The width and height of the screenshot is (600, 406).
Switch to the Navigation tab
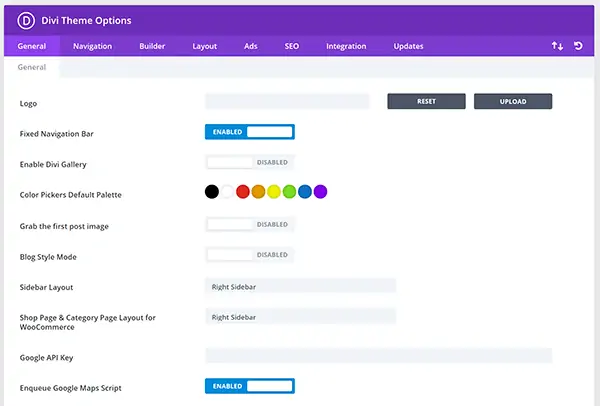coord(93,46)
